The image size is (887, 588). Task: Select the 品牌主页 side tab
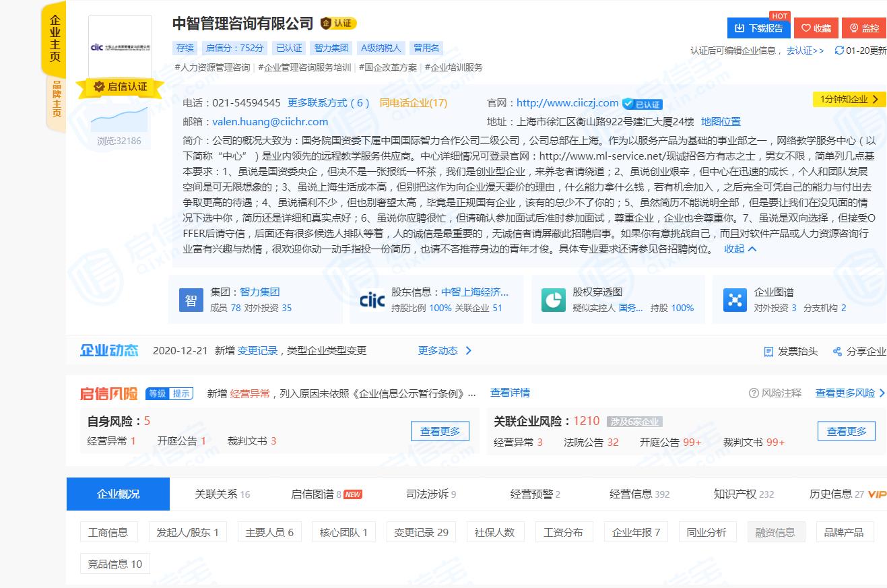57,100
